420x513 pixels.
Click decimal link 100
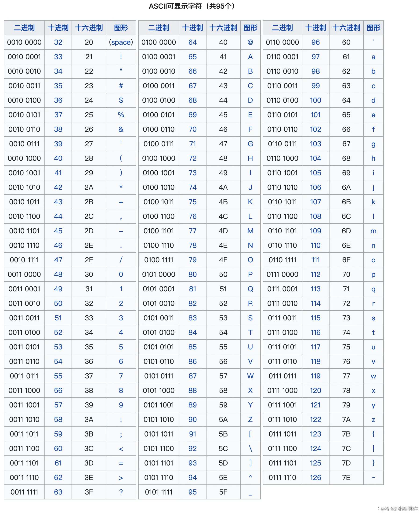coord(315,100)
